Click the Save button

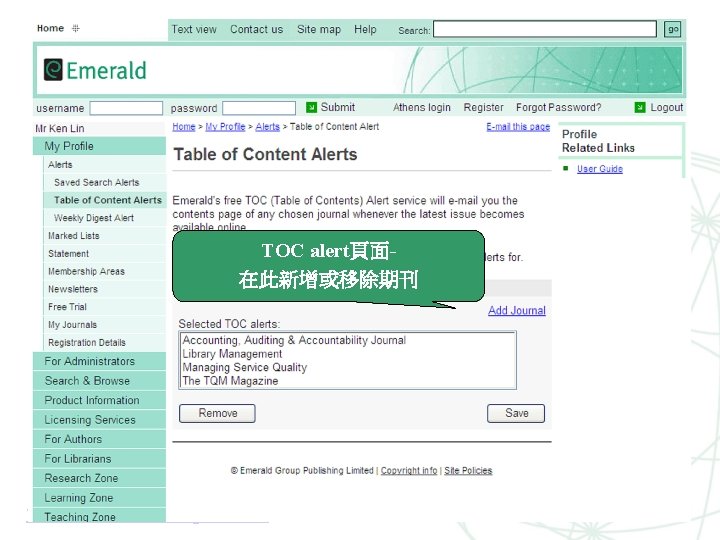516,413
